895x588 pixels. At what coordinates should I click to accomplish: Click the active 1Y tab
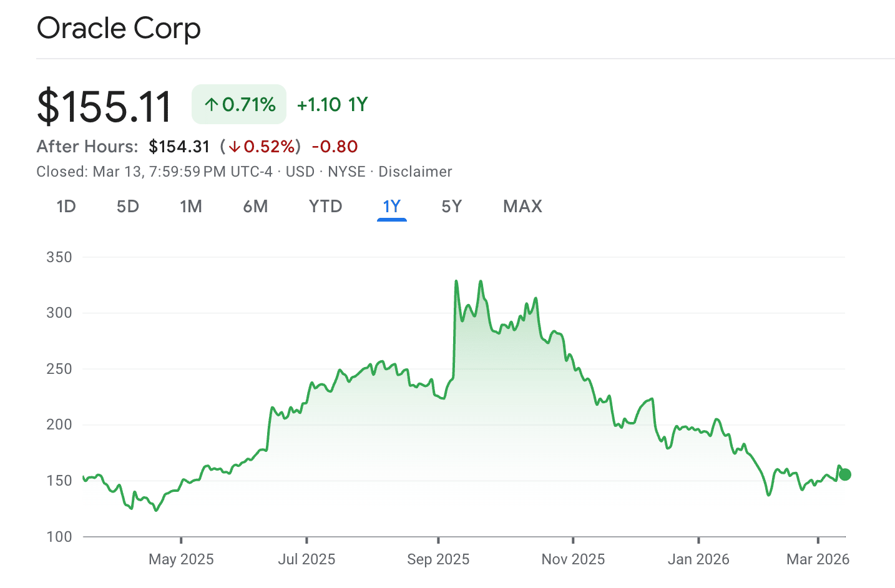[x=392, y=207]
